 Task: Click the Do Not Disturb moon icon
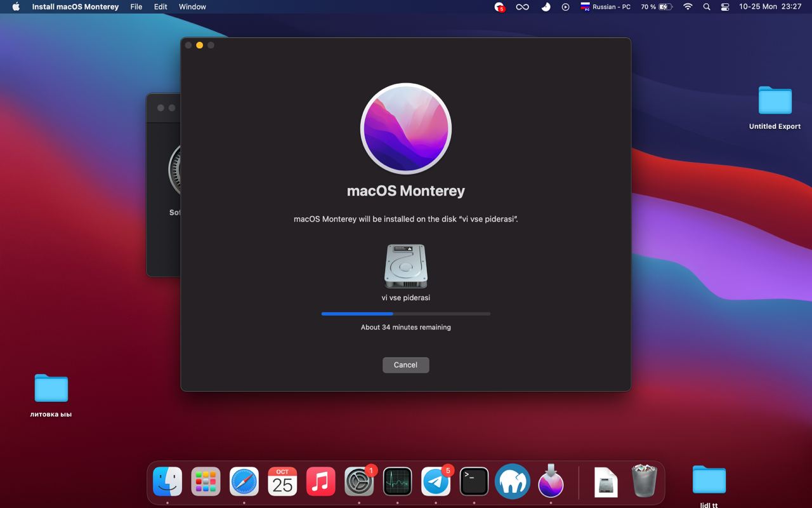[546, 7]
